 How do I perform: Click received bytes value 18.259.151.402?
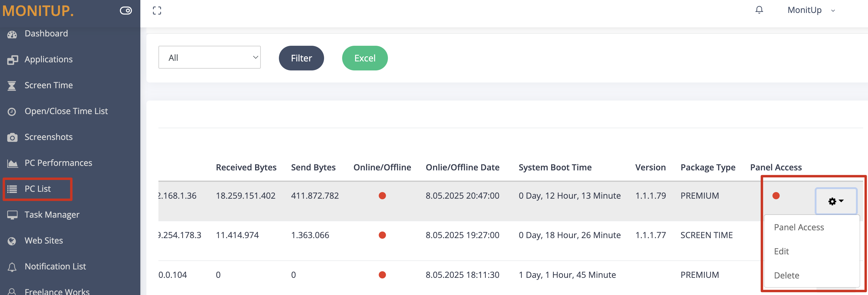[x=245, y=196]
